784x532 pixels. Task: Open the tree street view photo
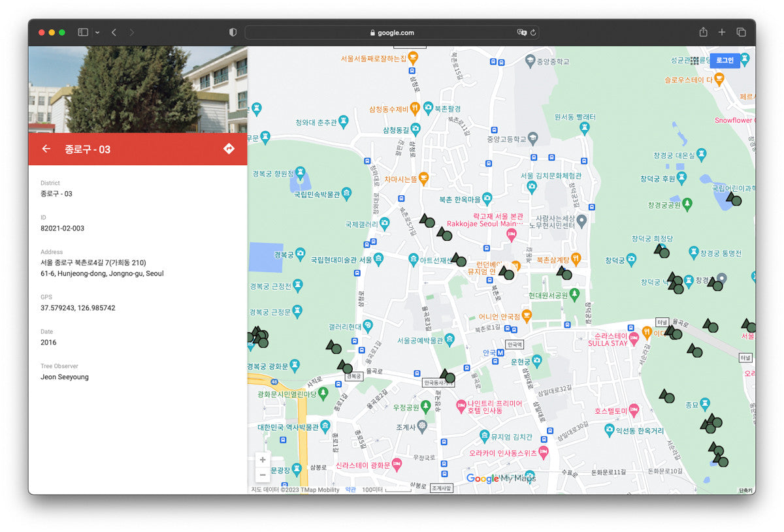pyautogui.click(x=137, y=89)
